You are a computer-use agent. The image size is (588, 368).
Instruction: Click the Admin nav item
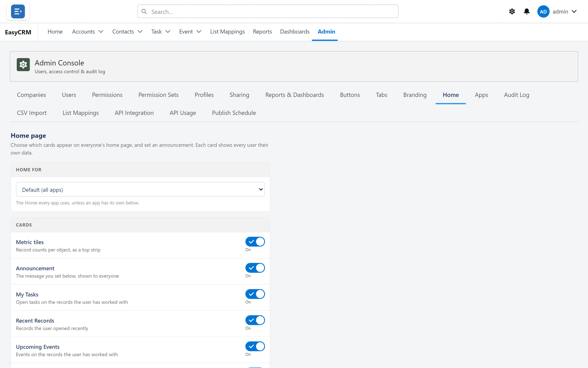[x=326, y=31]
